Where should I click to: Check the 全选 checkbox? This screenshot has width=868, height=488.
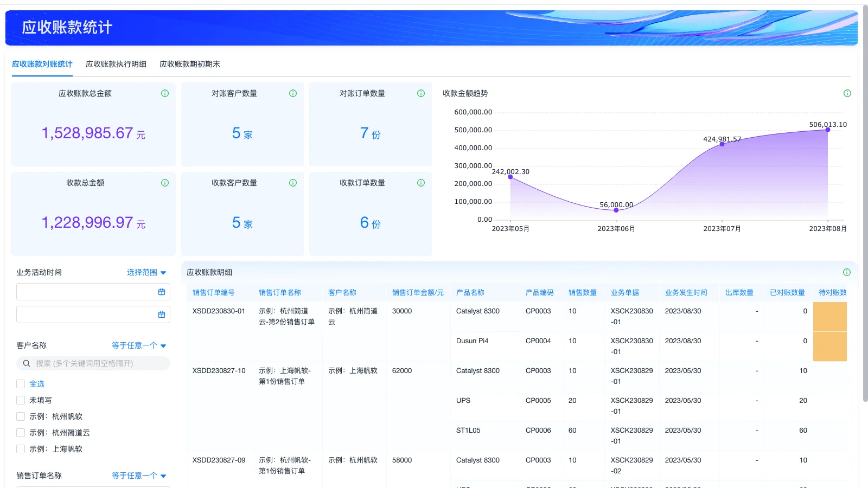point(21,384)
